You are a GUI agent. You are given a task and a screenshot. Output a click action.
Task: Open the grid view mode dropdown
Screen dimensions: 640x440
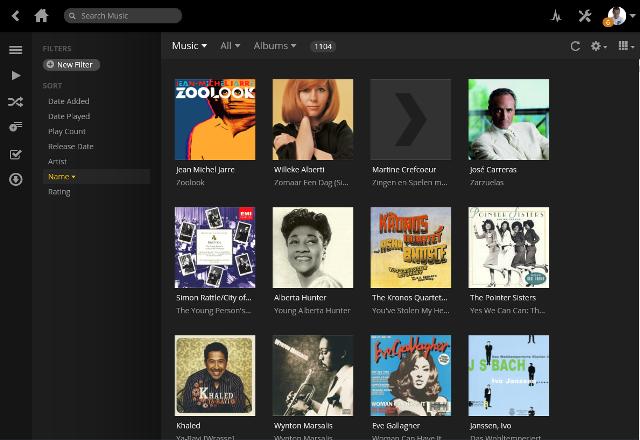pyautogui.click(x=626, y=46)
